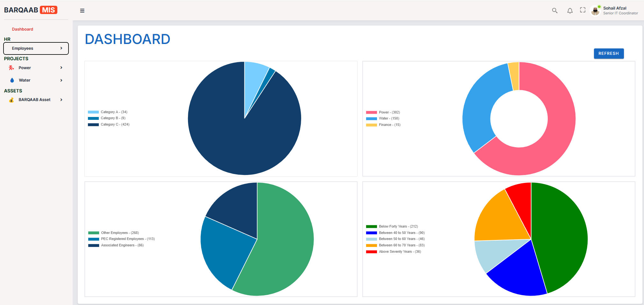The width and height of the screenshot is (644, 305).
Task: Toggle the Power legend swatch
Action: click(x=372, y=113)
